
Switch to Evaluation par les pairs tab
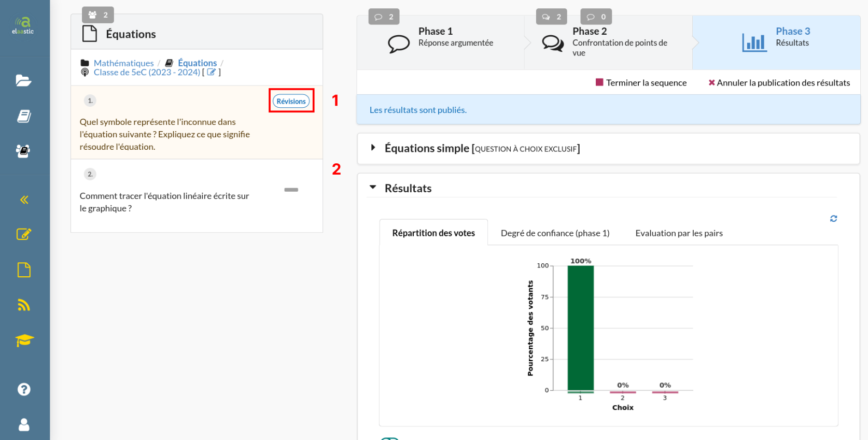679,233
